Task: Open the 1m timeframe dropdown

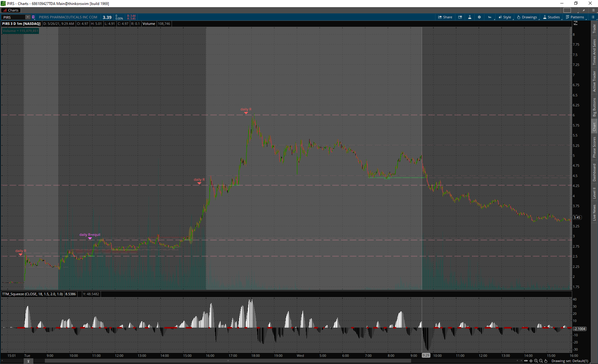Action: click(x=490, y=17)
